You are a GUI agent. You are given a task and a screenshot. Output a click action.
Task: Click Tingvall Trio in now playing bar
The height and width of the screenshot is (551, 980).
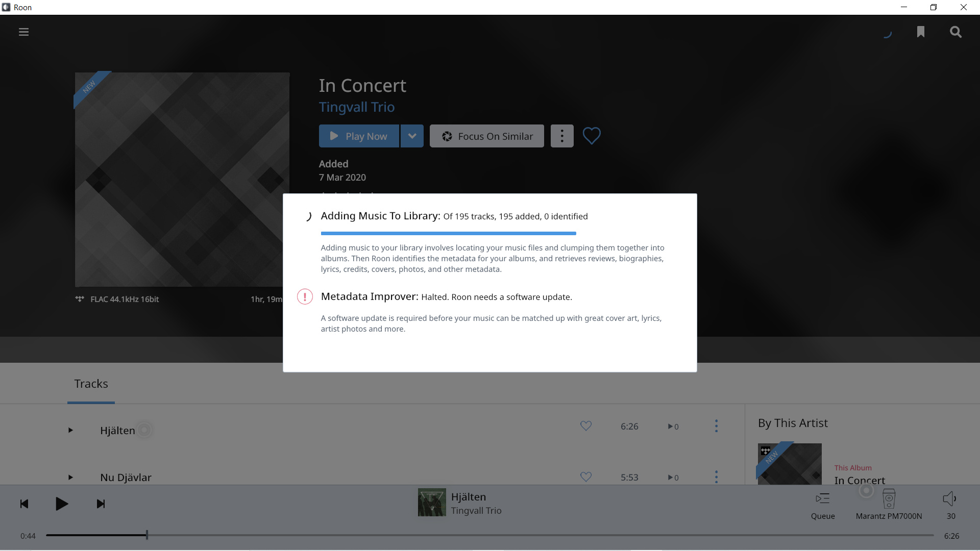point(476,511)
